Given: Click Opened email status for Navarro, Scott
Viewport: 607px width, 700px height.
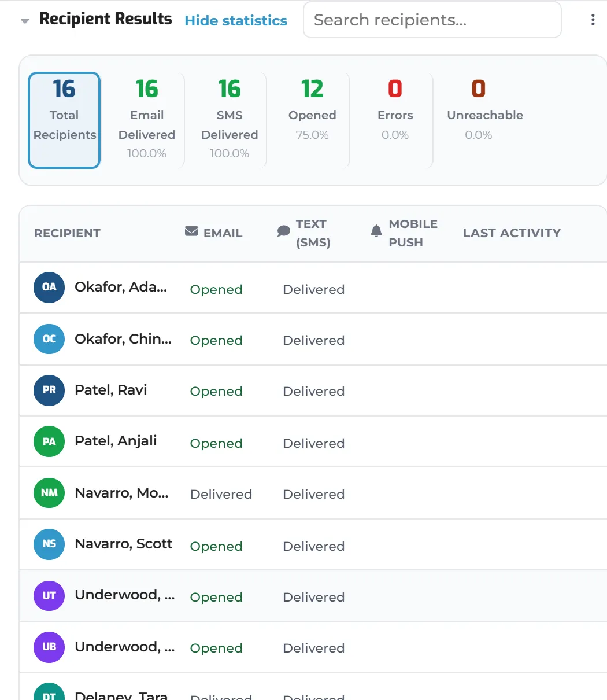Looking at the screenshot, I should click(x=216, y=547).
